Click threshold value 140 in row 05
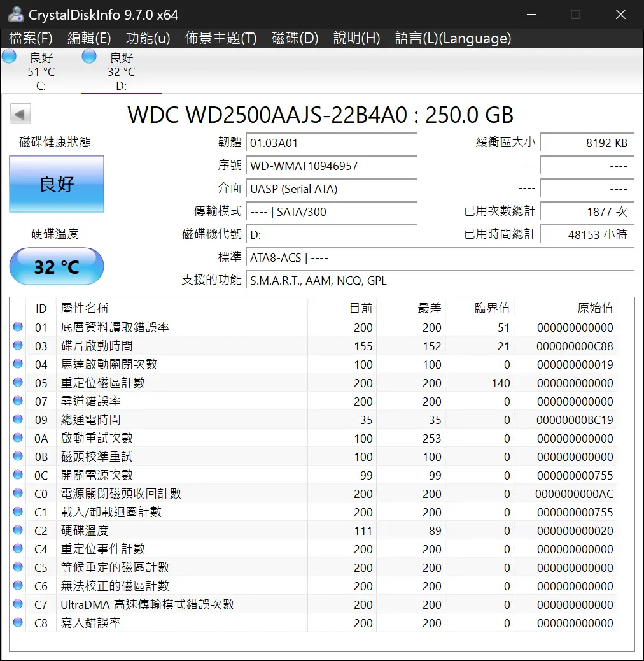This screenshot has width=644, height=661. point(500,383)
